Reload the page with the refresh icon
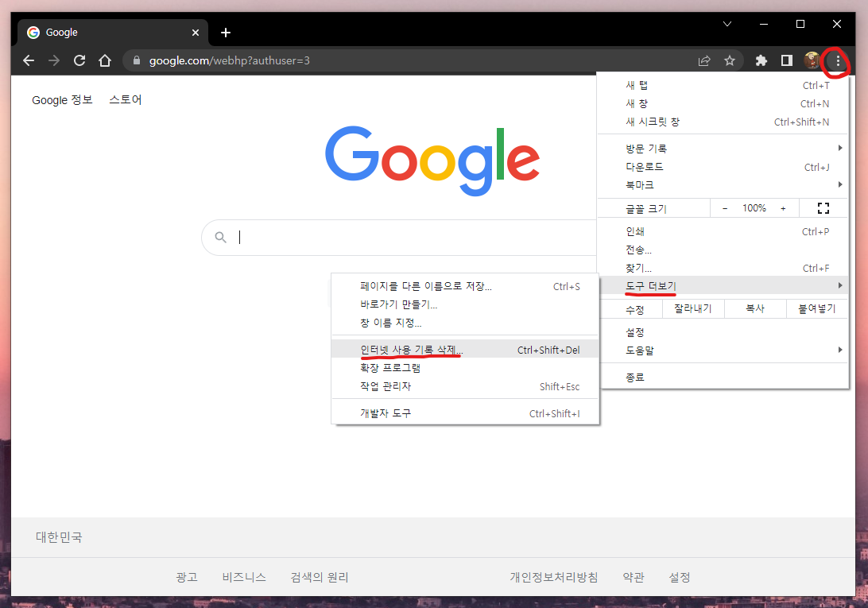Viewport: 868px width, 608px height. 79,60
